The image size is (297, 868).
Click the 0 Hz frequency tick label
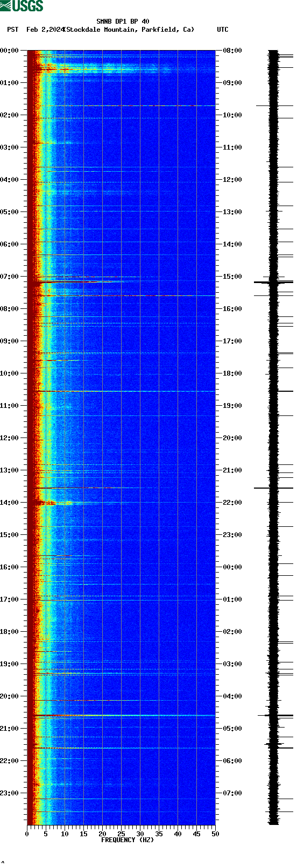[x=27, y=834]
